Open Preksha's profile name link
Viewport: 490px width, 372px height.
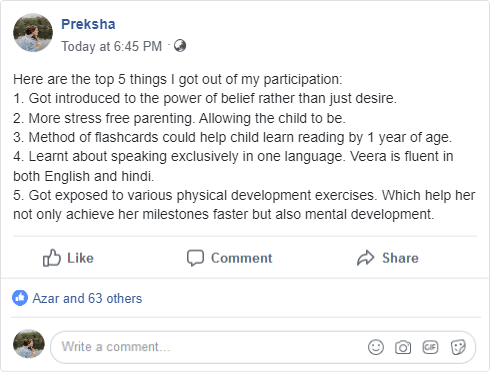coord(88,24)
